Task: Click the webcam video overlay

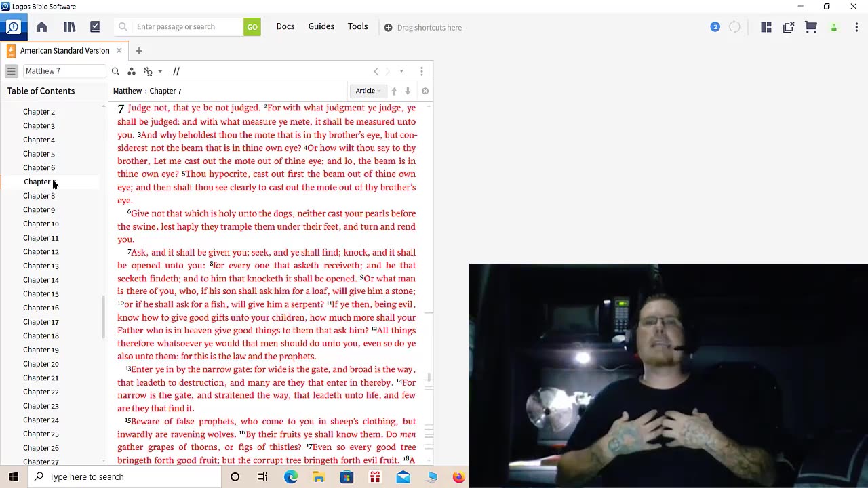Action: click(668, 375)
